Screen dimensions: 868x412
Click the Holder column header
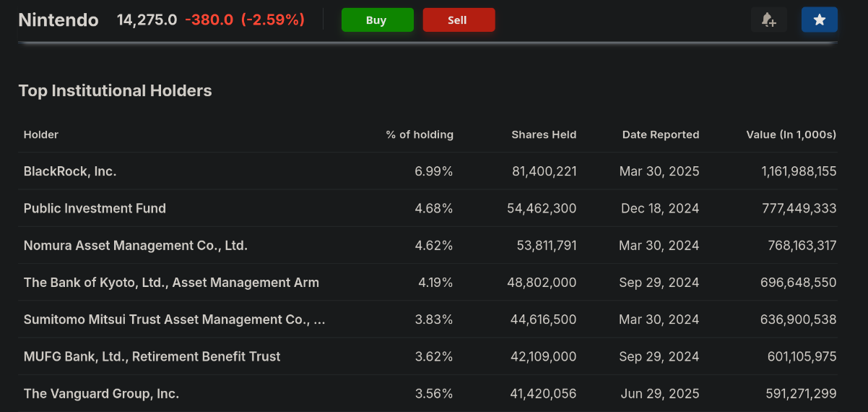pyautogui.click(x=41, y=134)
